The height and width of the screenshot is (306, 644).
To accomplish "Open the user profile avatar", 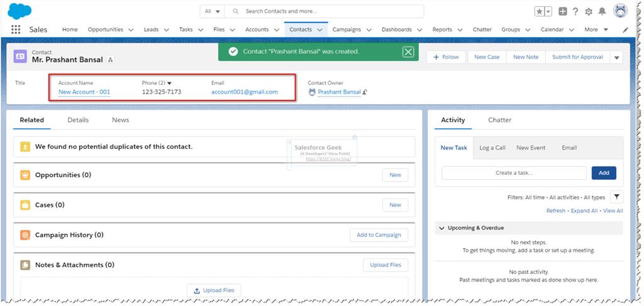I will tap(621, 11).
